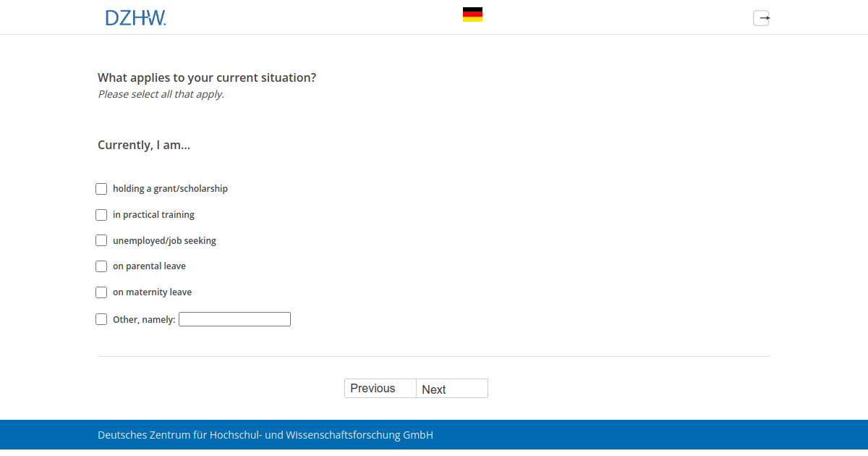Click the 'on maternity leave' label text
Image resolution: width=868 pixels, height=456 pixels.
click(152, 292)
